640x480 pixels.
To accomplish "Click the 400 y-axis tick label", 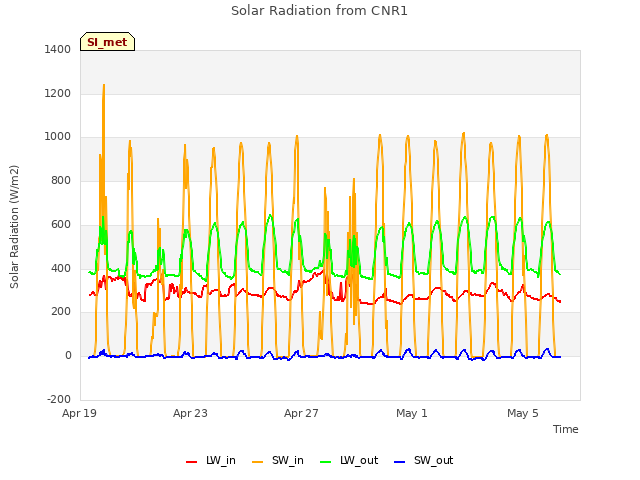I will point(61,269).
